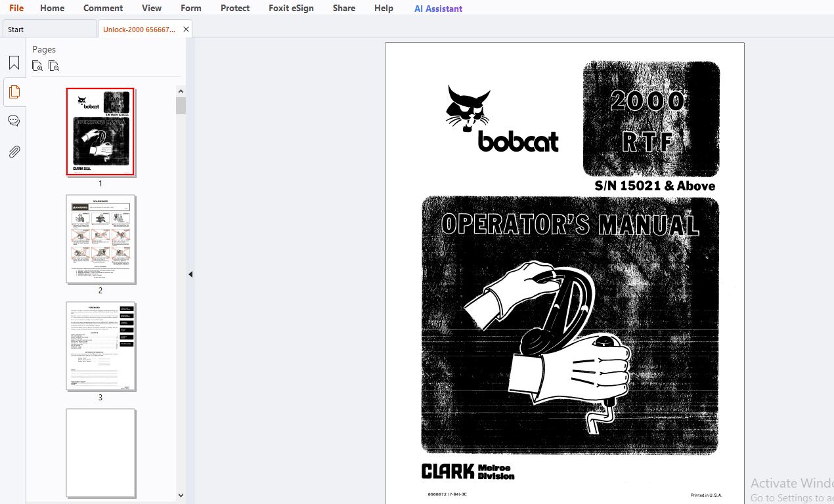Click the enlarge page thumbnails icon

coord(37,66)
